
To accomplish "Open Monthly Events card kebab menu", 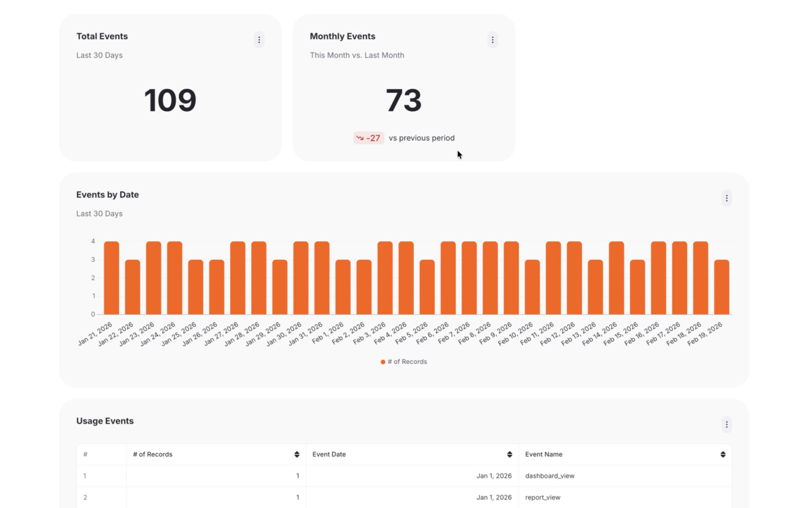I will pos(492,40).
